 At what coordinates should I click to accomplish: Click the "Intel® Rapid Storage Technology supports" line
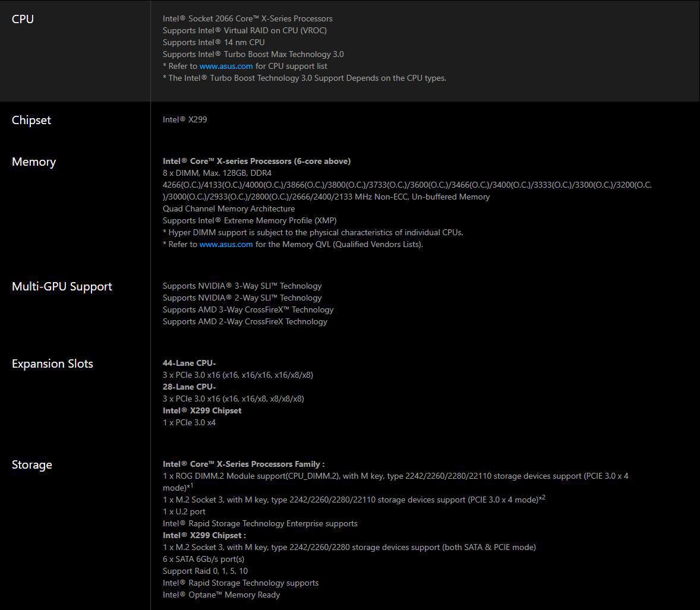coord(241,583)
